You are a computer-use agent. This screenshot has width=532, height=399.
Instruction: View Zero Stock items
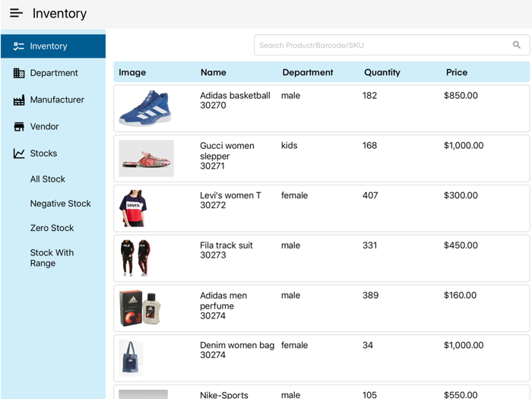pos(52,228)
